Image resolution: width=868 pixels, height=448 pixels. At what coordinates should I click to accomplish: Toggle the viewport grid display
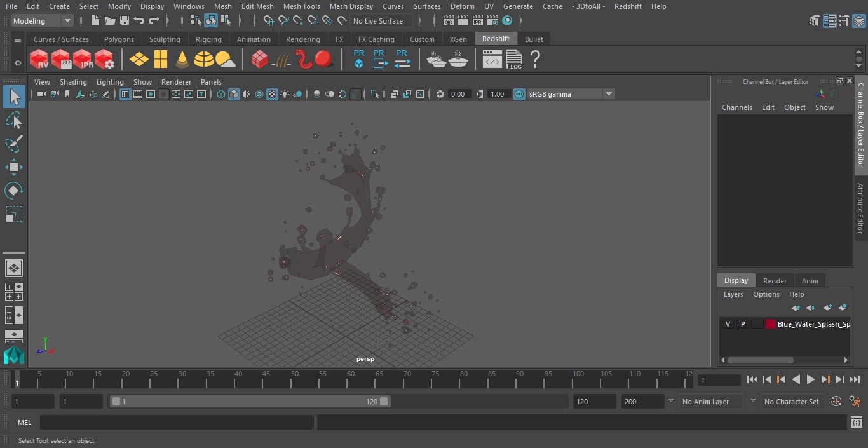(125, 94)
